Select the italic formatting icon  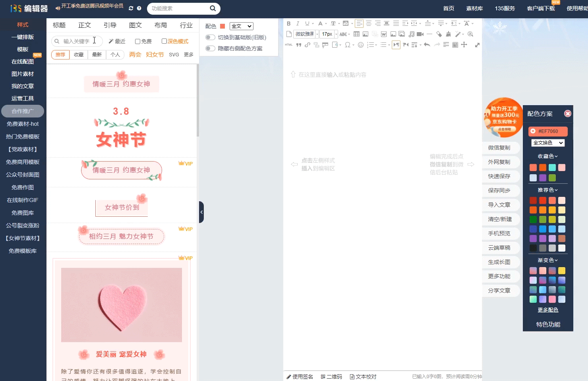tap(298, 23)
